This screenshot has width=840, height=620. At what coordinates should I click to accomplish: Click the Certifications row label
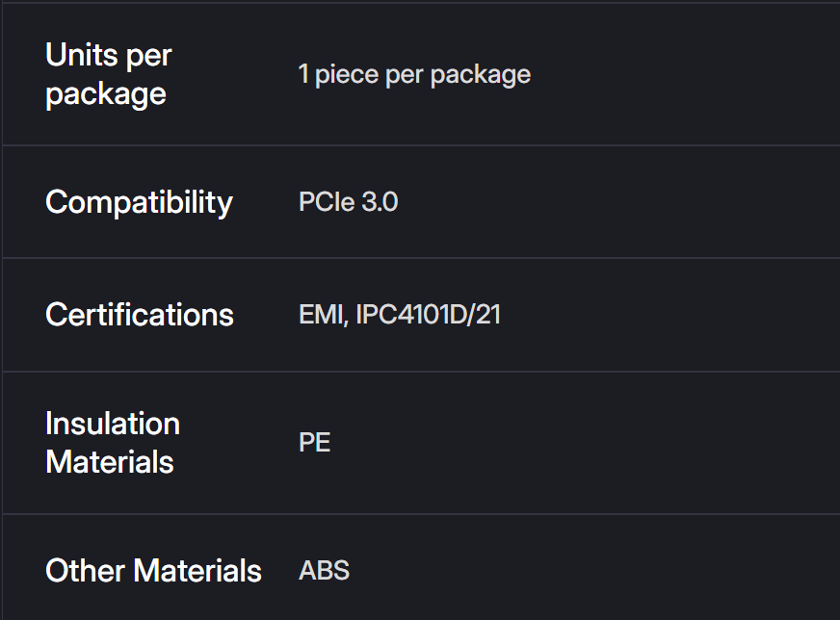pos(139,315)
